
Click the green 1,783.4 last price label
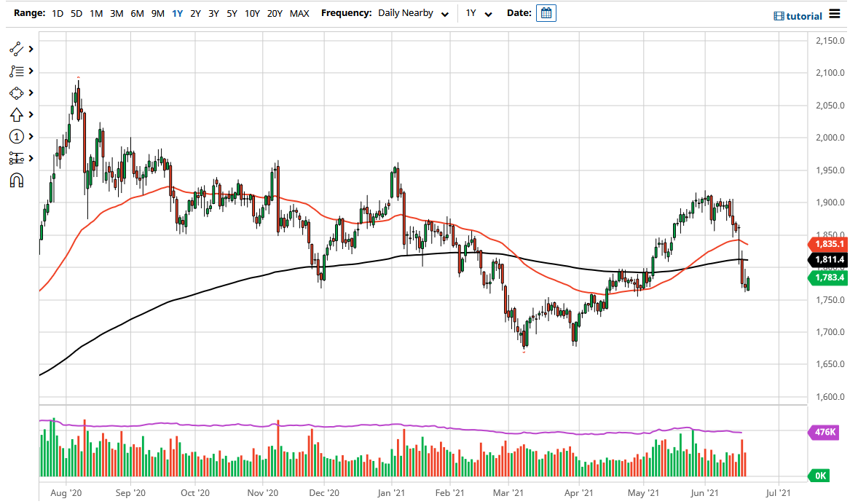[827, 277]
